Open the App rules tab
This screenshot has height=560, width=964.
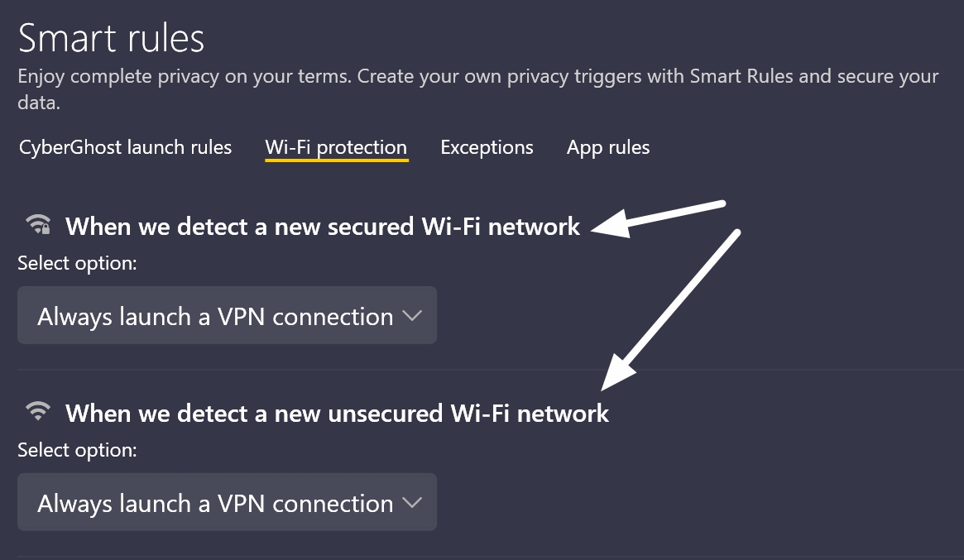pos(608,147)
